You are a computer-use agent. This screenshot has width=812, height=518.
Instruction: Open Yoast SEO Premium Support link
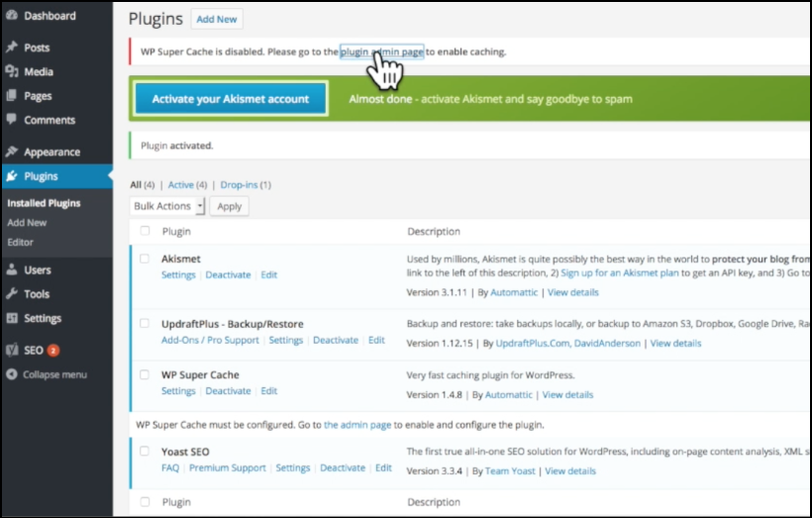(x=228, y=467)
